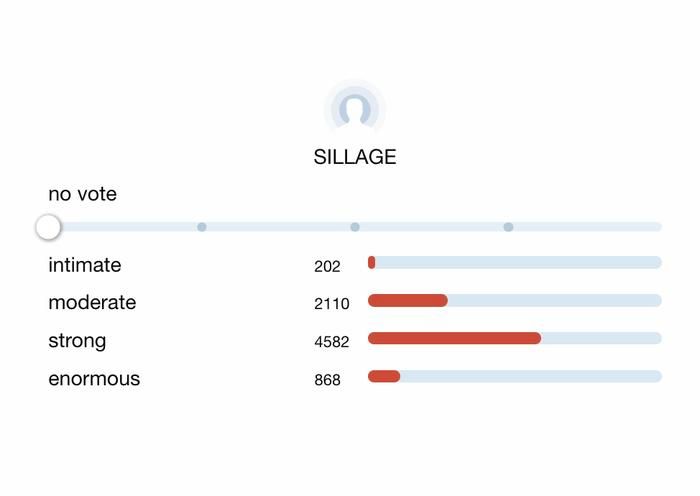Set slider to the fourth stop dot
The height and width of the screenshot is (496, 700).
pyautogui.click(x=508, y=227)
